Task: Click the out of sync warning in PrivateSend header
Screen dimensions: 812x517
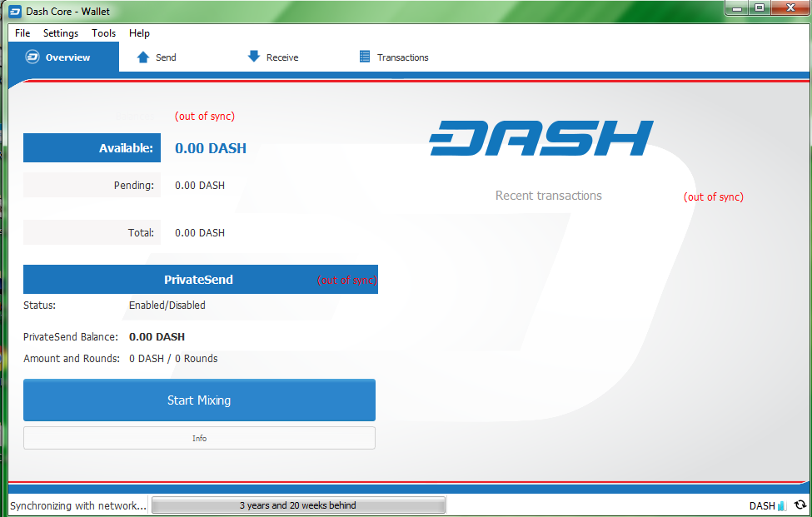Action: pos(347,280)
